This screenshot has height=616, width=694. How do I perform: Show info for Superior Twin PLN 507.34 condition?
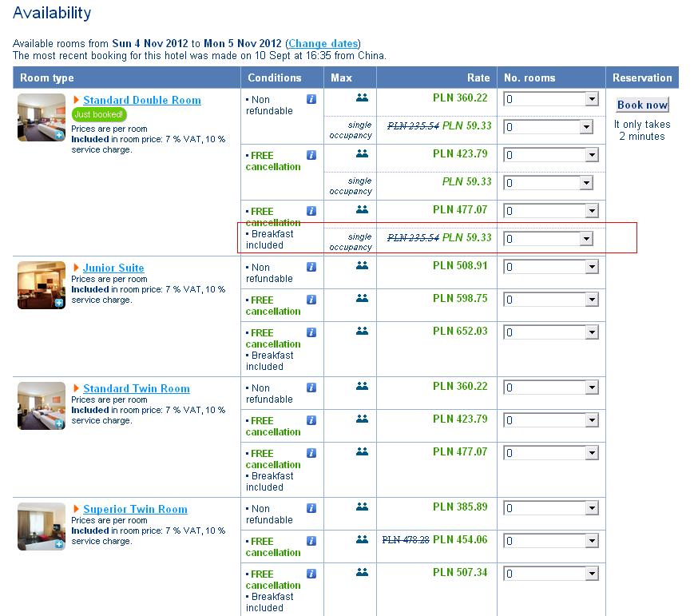(311, 574)
